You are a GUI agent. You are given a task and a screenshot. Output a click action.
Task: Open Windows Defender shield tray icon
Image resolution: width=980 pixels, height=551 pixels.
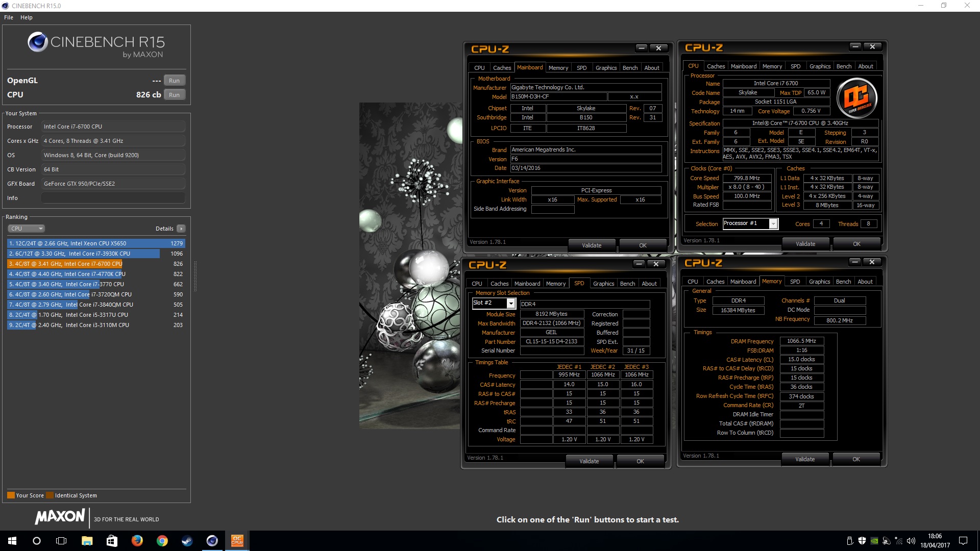pos(862,541)
